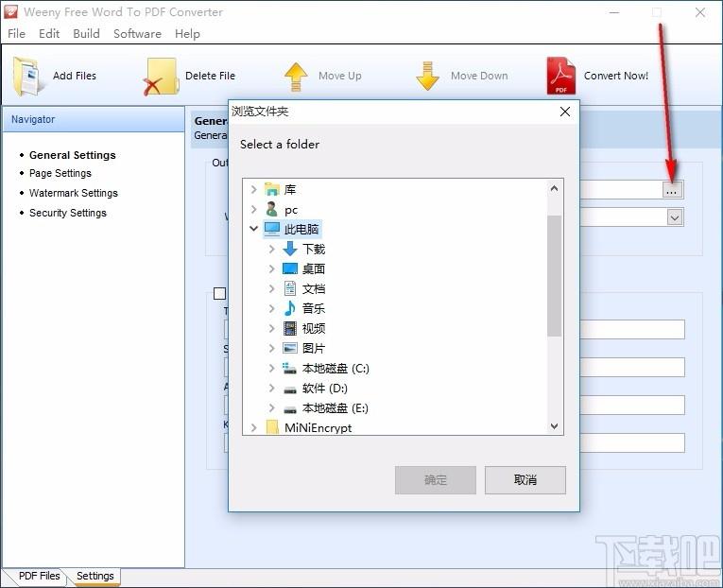Expand the 桌面 folder node
Viewport: 723px width, 588px height.
(272, 268)
